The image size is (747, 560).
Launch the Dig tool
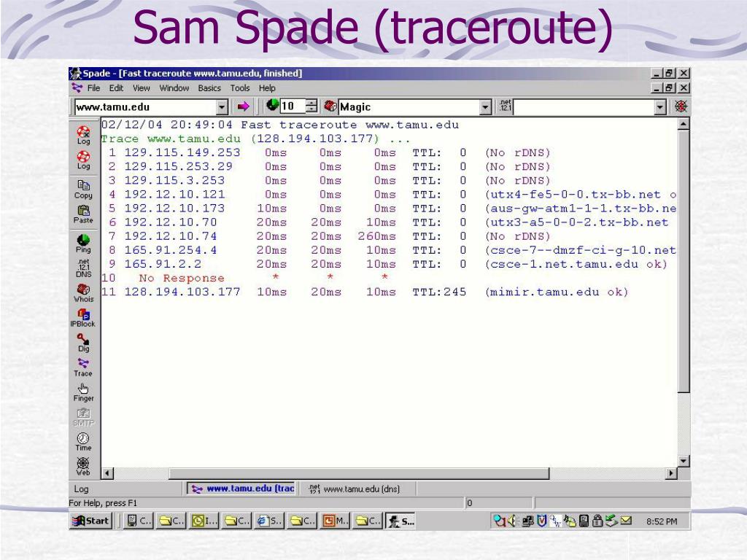tap(83, 343)
